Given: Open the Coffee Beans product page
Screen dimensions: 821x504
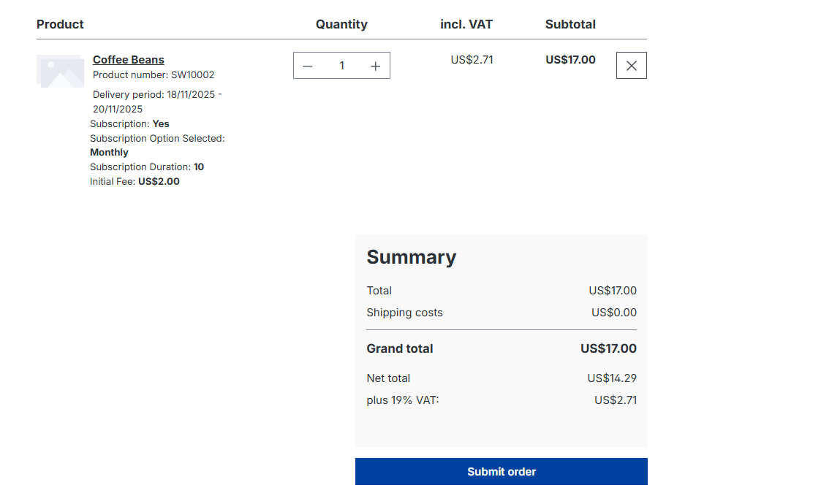Looking at the screenshot, I should (x=129, y=59).
